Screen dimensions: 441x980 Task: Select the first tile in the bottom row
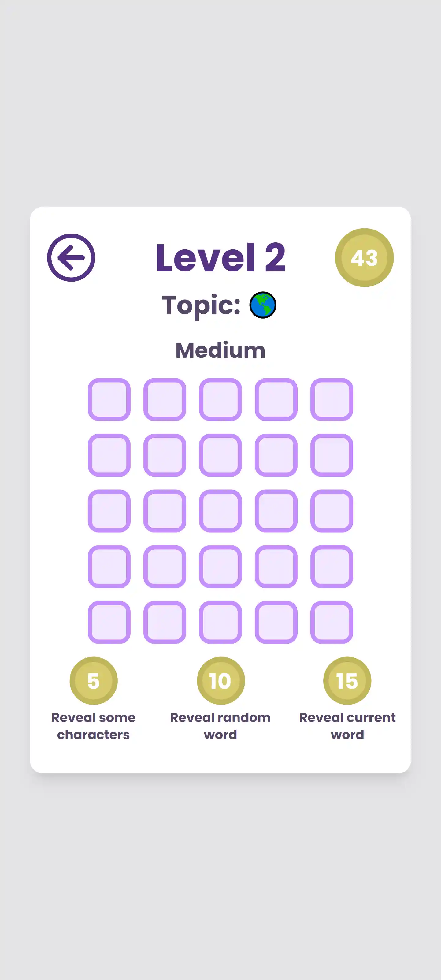109,622
